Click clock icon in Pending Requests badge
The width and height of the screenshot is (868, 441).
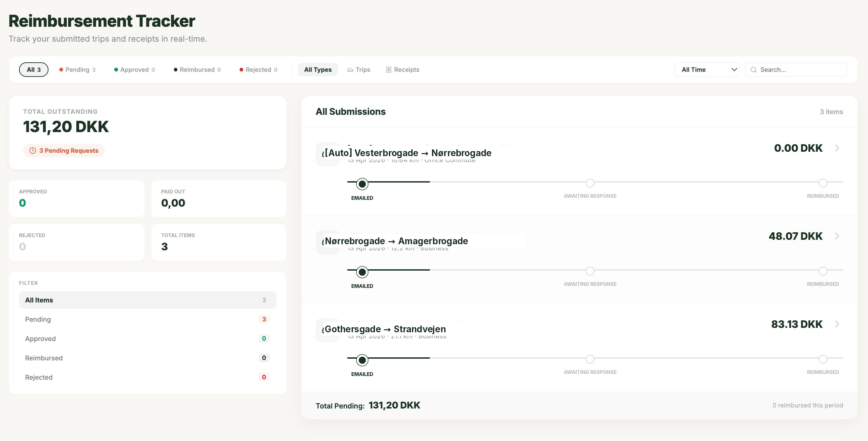(33, 151)
